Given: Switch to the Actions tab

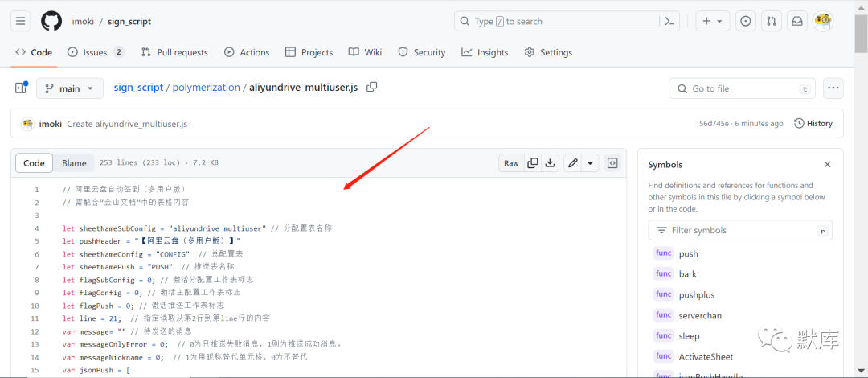Looking at the screenshot, I should click(x=247, y=52).
